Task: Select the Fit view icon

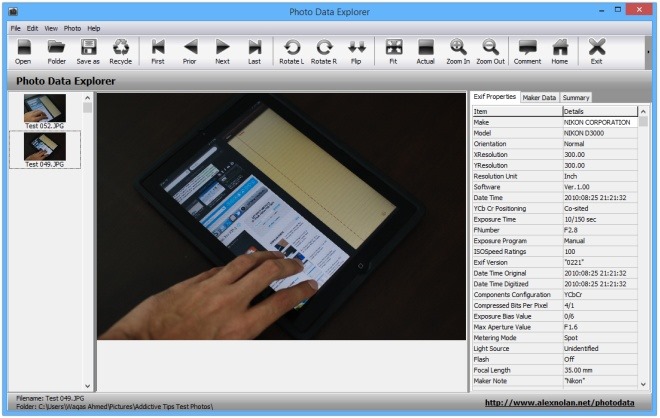Action: coord(393,52)
